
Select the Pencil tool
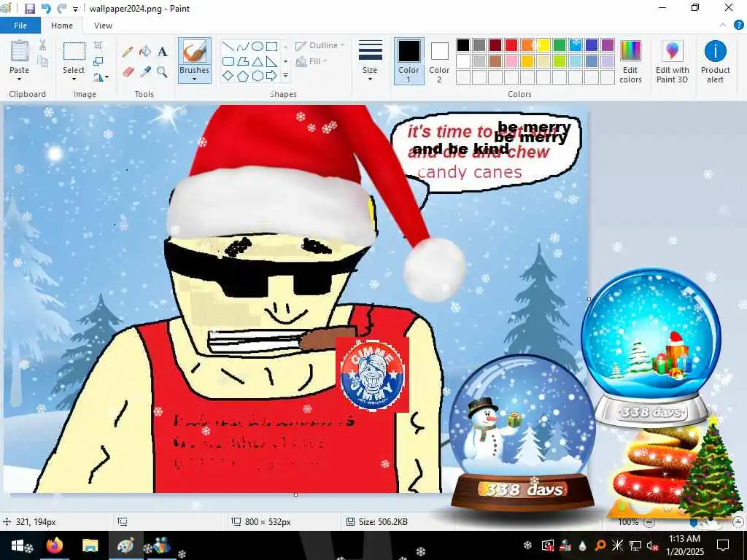(128, 52)
